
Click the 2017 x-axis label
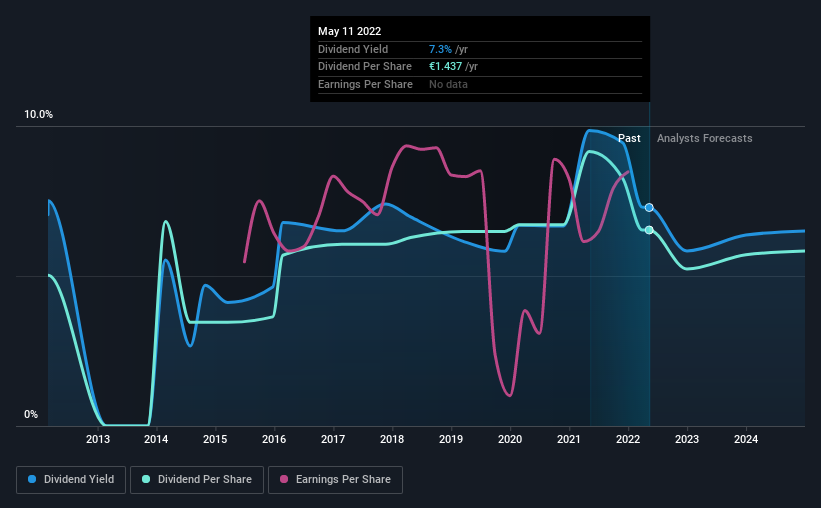333,439
